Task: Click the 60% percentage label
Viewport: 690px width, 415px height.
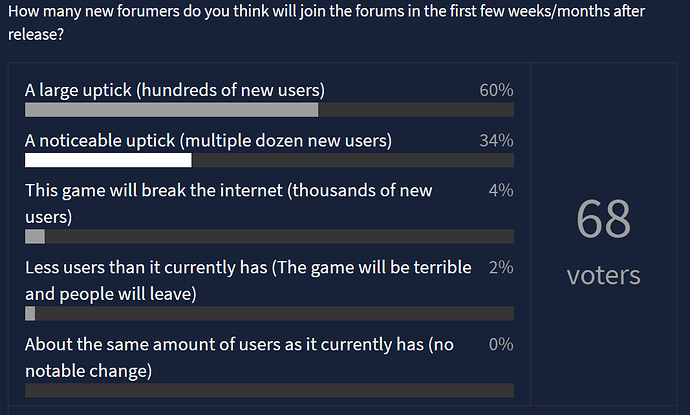Action: point(496,90)
